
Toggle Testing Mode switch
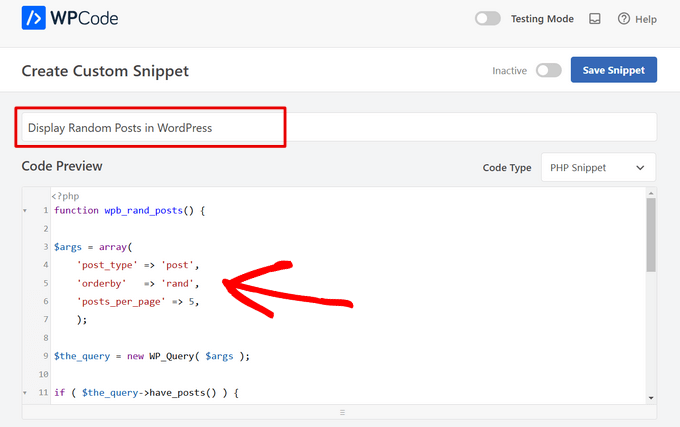[487, 19]
